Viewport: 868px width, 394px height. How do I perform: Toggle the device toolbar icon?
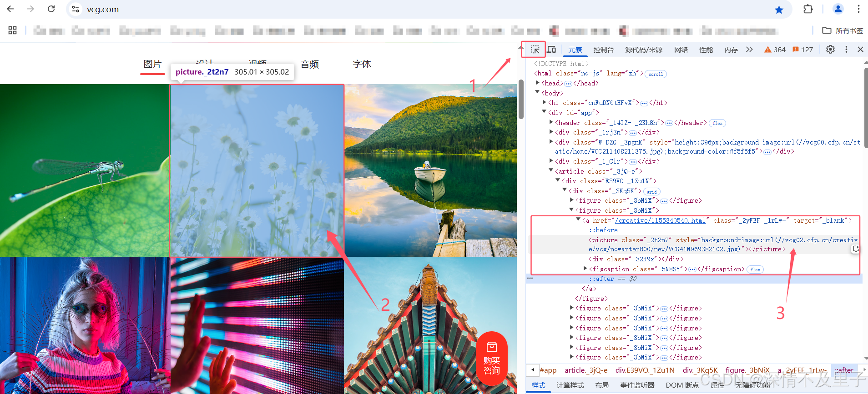551,50
